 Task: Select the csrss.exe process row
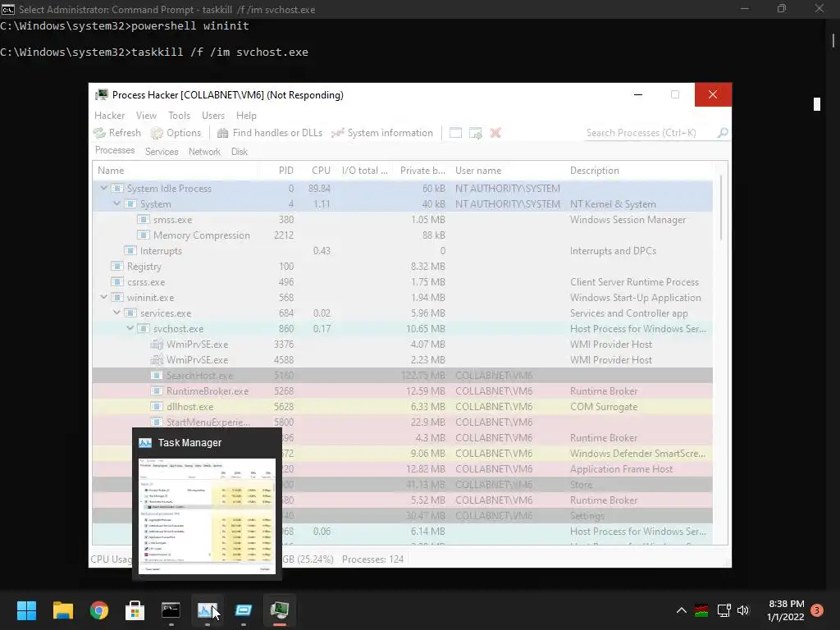tap(402, 282)
